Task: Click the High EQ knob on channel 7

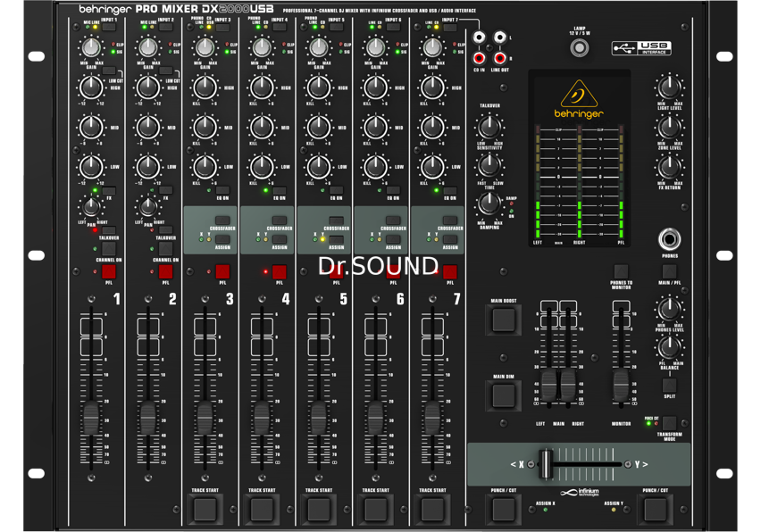Action: pos(432,87)
